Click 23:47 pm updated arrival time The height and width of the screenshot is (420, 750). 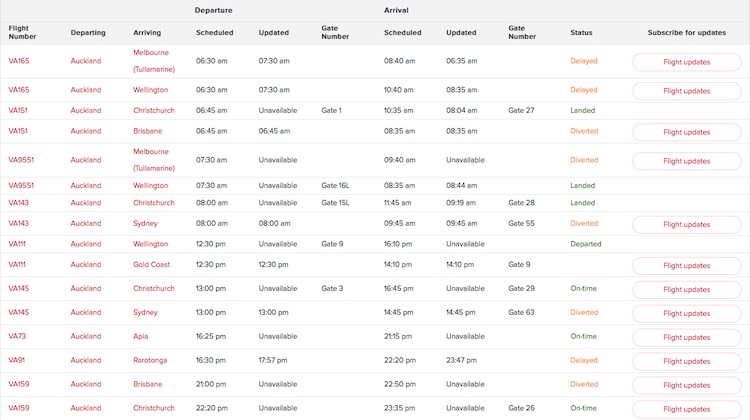(x=461, y=360)
